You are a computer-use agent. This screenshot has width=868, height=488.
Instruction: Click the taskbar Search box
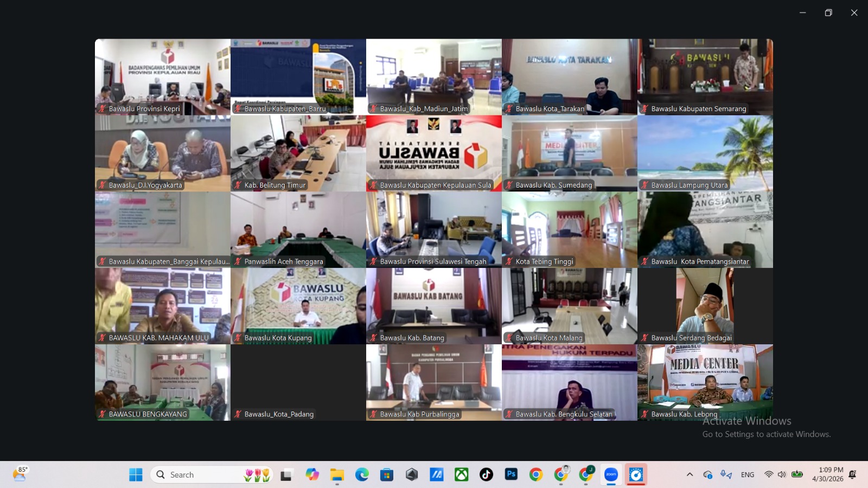coord(212,475)
